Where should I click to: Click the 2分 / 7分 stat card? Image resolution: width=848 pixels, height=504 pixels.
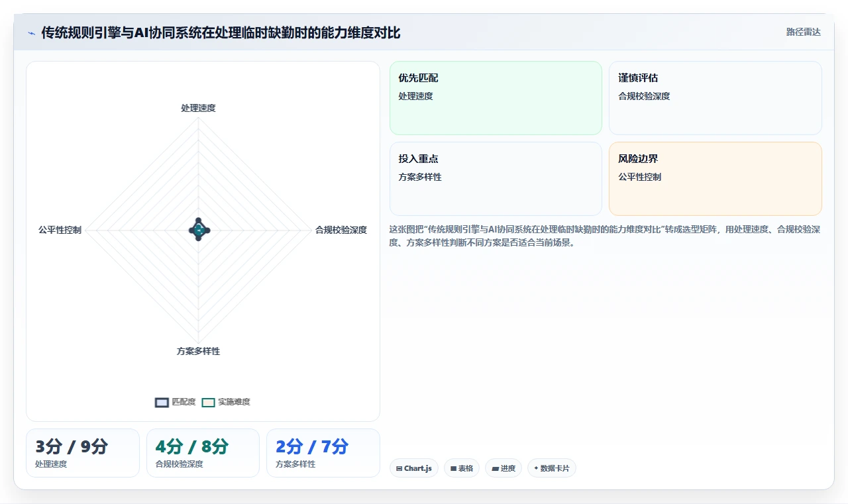tap(323, 453)
